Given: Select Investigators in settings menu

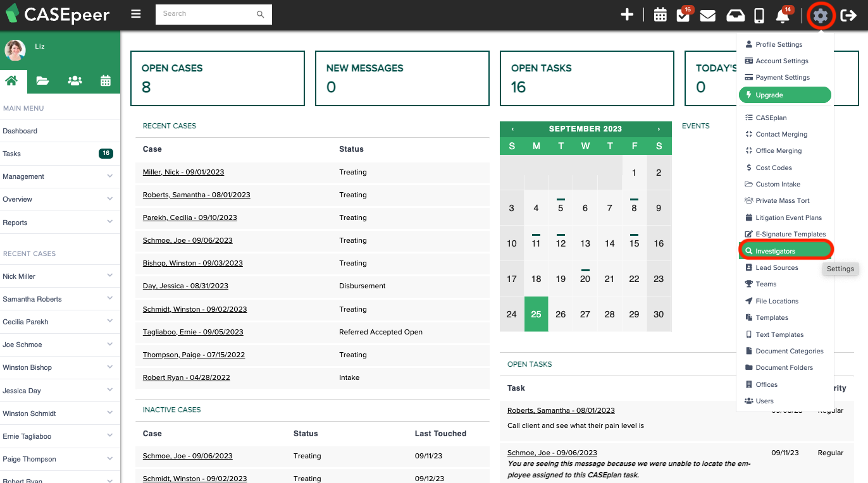Looking at the screenshot, I should tap(784, 251).
